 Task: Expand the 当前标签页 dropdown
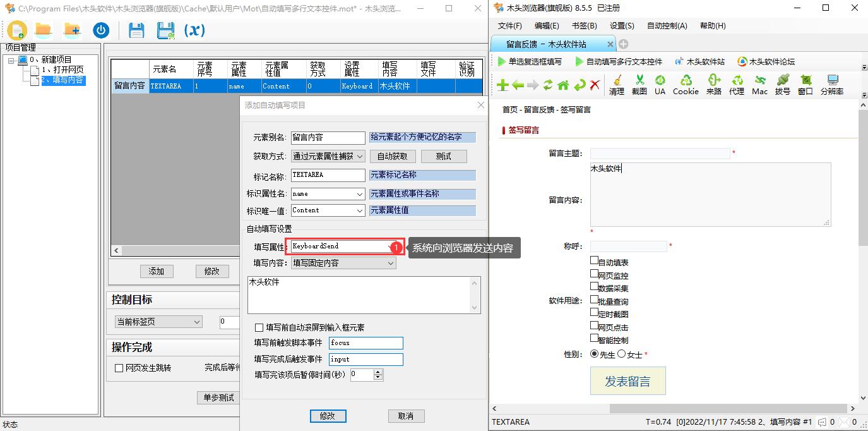[x=196, y=322]
